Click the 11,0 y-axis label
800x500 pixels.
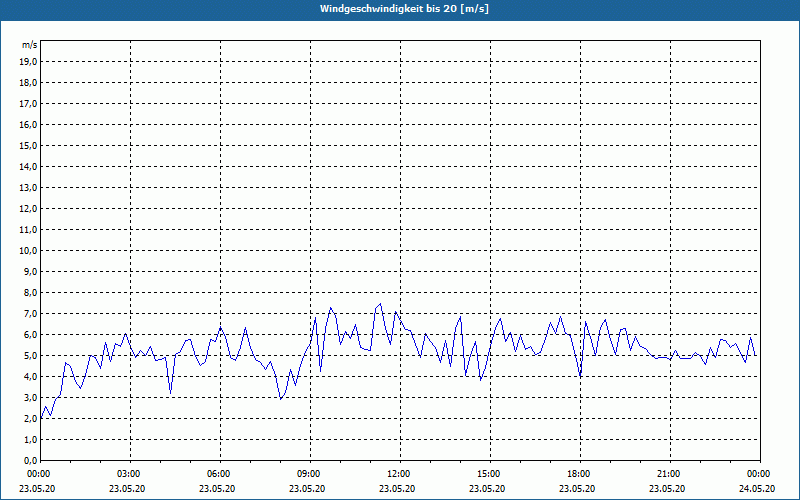pyautogui.click(x=28, y=230)
